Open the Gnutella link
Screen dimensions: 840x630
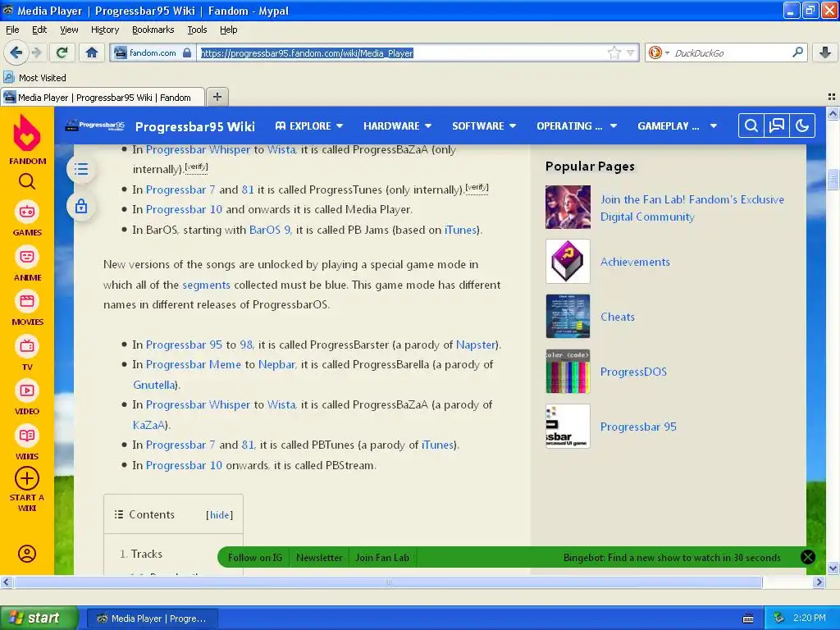153,385
